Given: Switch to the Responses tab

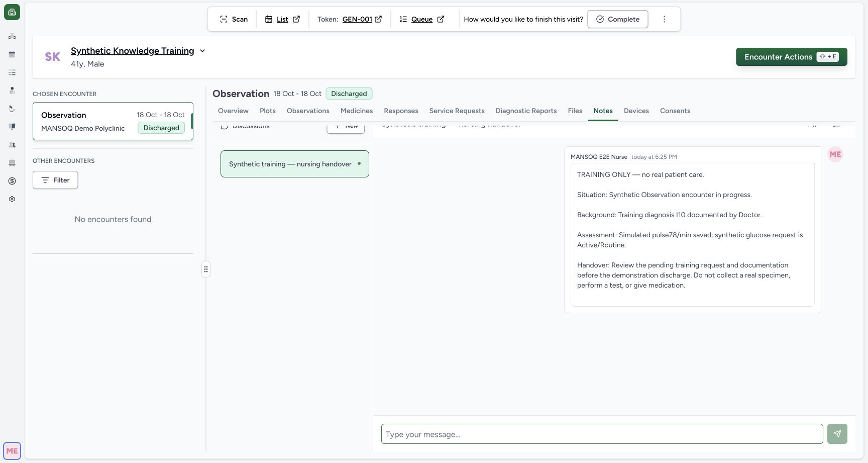Looking at the screenshot, I should point(401,111).
